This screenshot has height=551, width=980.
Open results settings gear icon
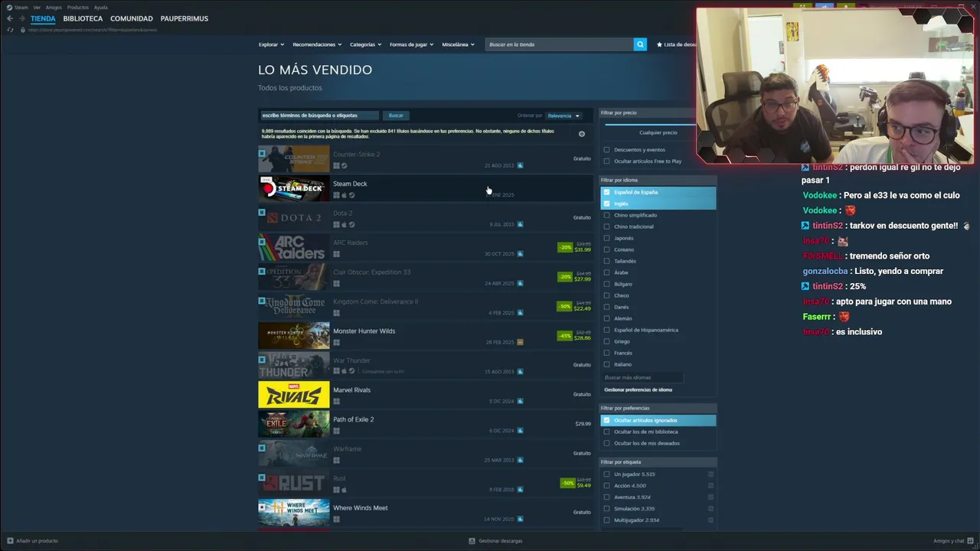pos(582,134)
